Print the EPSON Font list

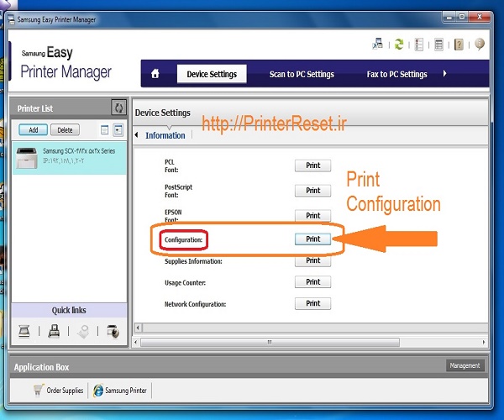[312, 215]
